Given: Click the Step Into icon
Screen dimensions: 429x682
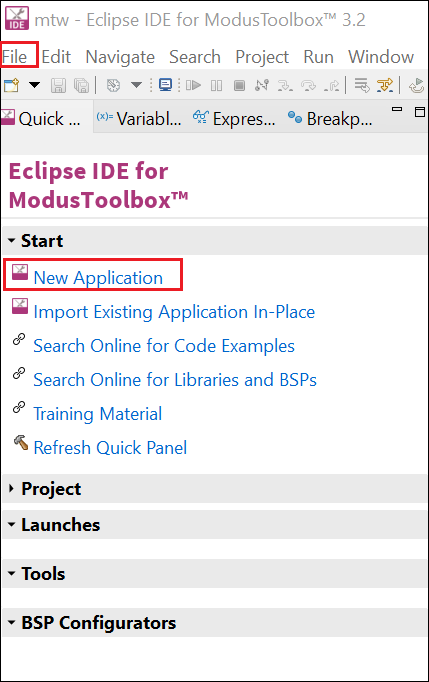Looking at the screenshot, I should 285,85.
